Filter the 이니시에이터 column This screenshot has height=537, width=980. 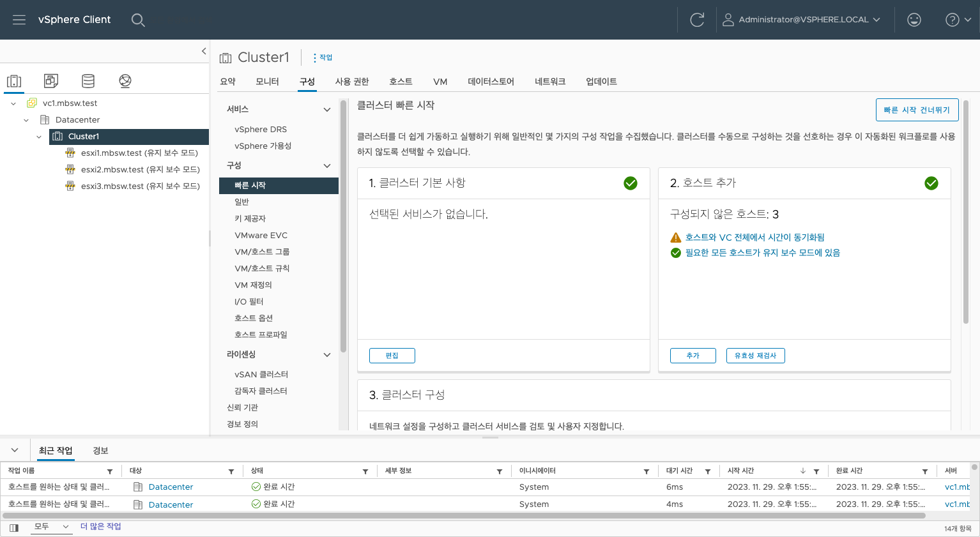coord(647,471)
